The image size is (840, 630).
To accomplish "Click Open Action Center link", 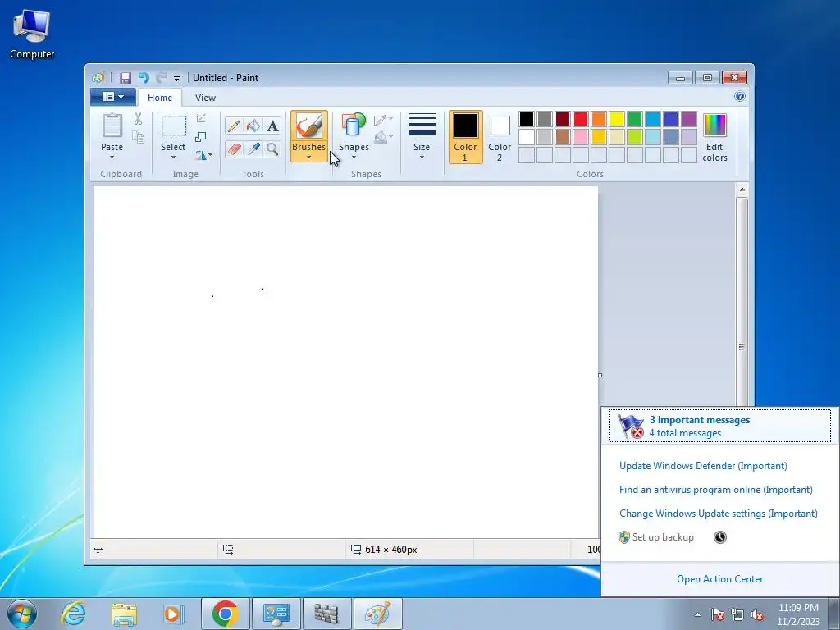I will (720, 579).
